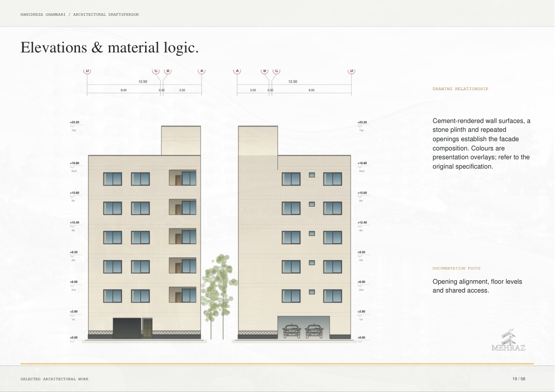Click the MEHRAZ logo
Screen dimensions: 555x392
(x=508, y=340)
